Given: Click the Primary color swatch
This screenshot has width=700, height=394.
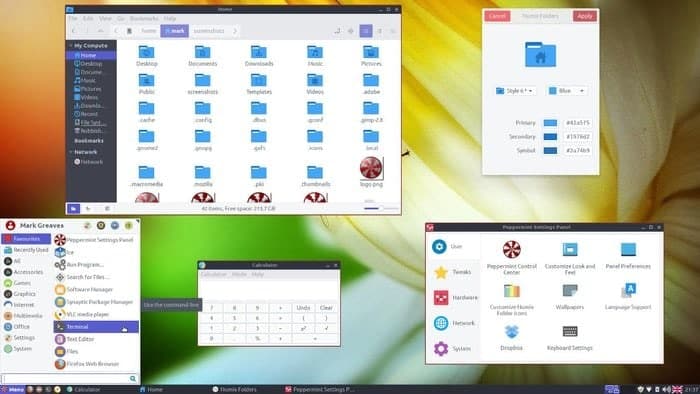Looking at the screenshot, I should 550,123.
